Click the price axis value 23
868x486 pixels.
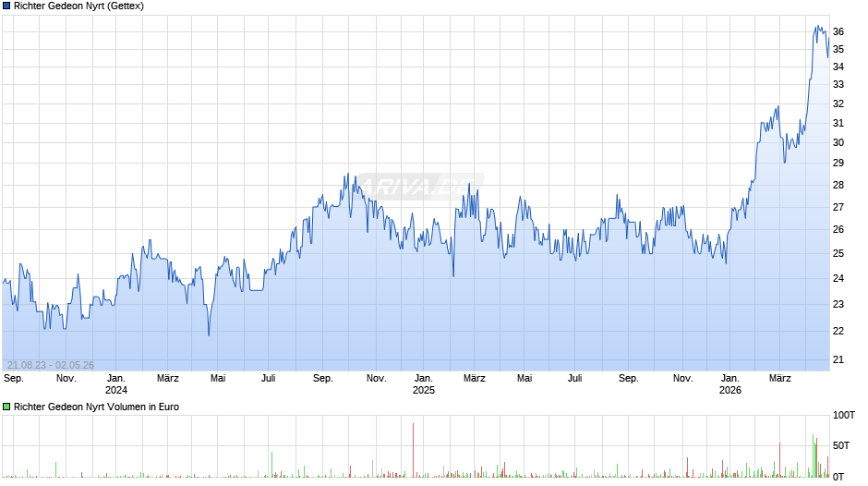pyautogui.click(x=838, y=304)
